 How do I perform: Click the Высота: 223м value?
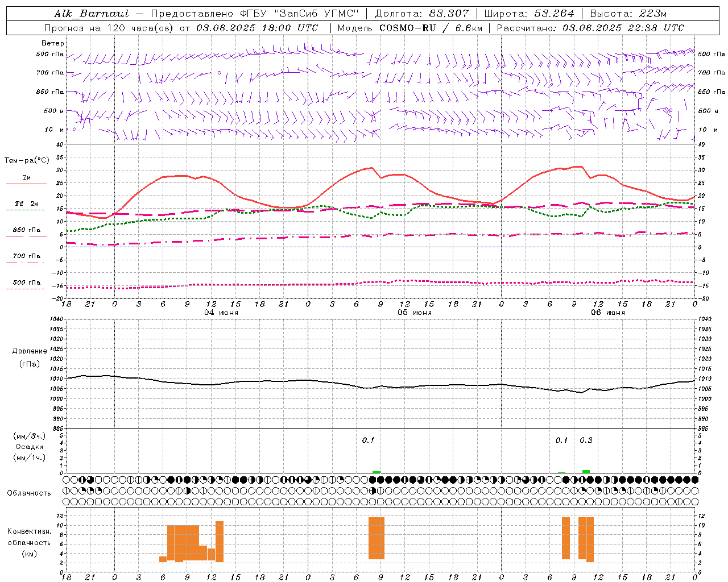pyautogui.click(x=628, y=14)
